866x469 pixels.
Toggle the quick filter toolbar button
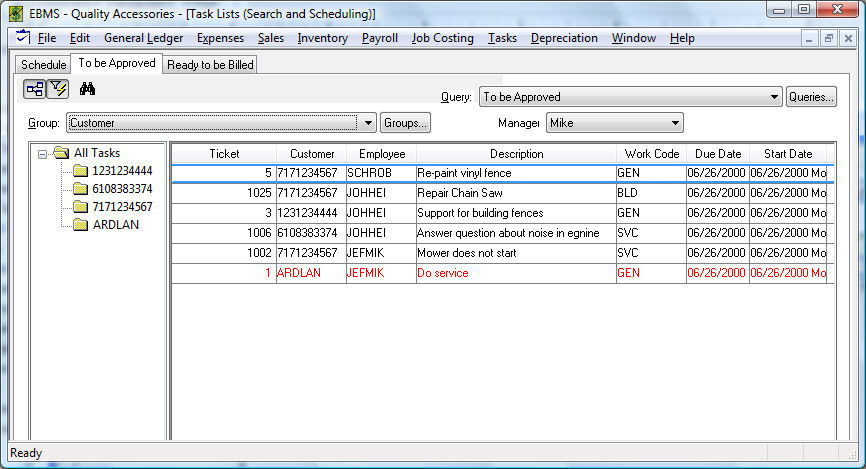pos(57,89)
